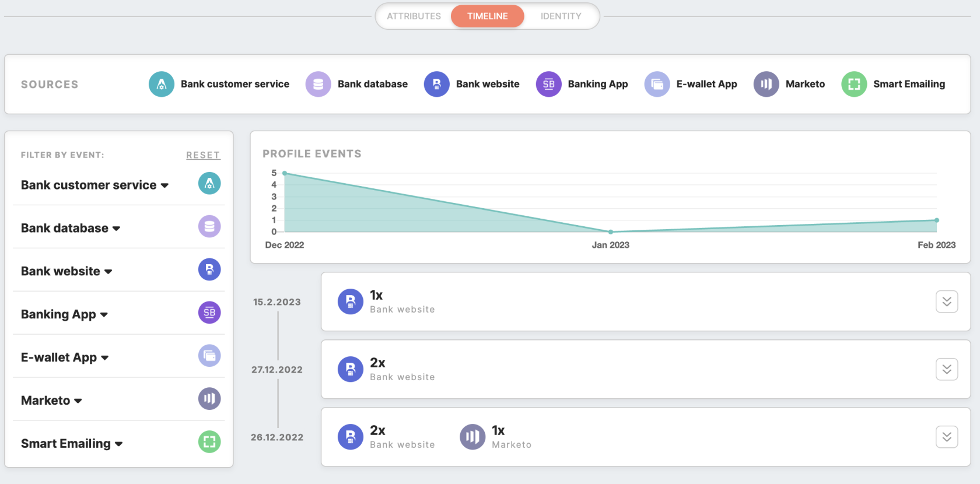This screenshot has height=484, width=980.
Task: Click 'Jan 2023' axis label on chart
Action: tap(611, 245)
